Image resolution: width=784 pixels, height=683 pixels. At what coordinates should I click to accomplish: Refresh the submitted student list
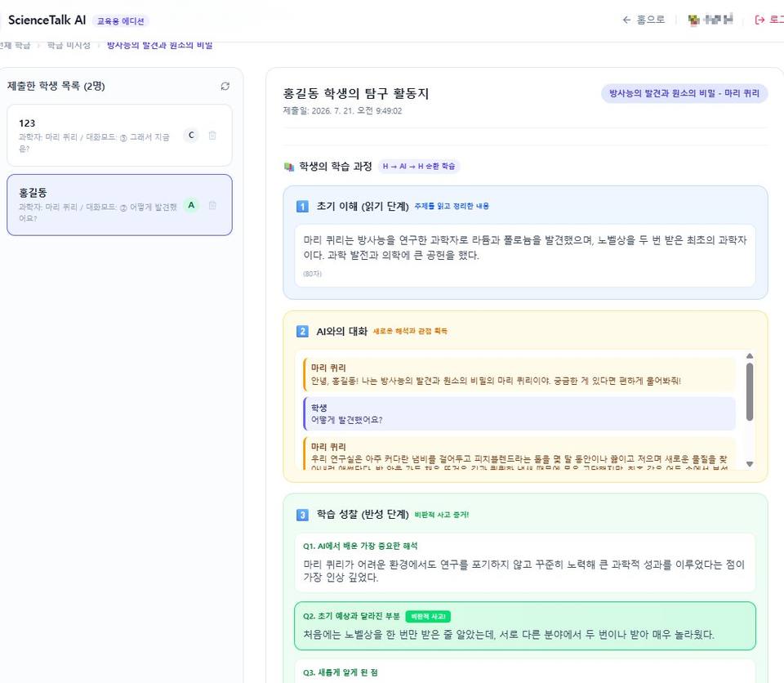point(225,86)
